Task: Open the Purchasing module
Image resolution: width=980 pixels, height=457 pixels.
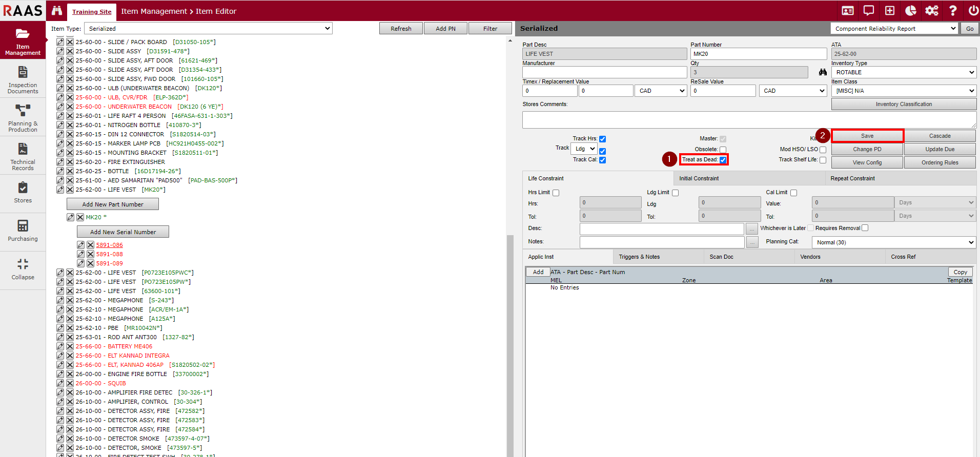Action: (23, 231)
